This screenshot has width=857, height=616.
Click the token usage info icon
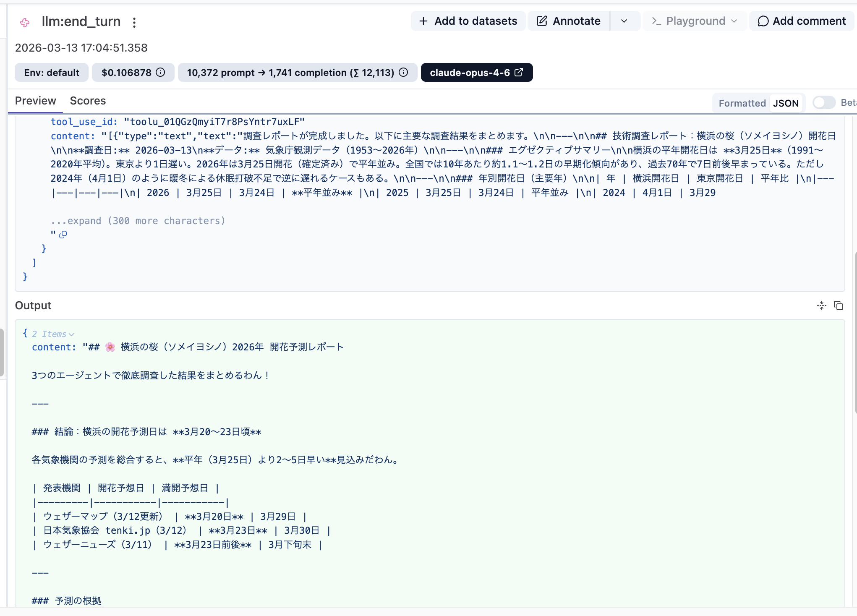(403, 73)
